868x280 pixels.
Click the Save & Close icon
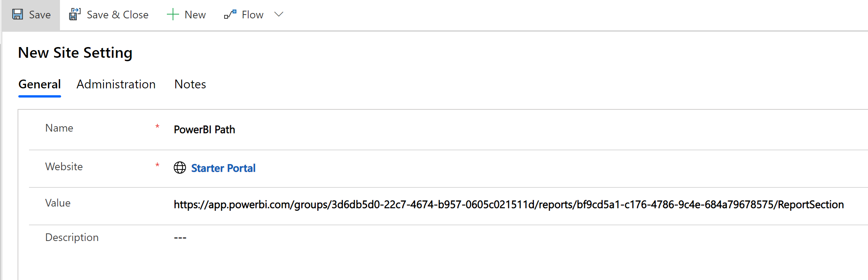tap(75, 14)
